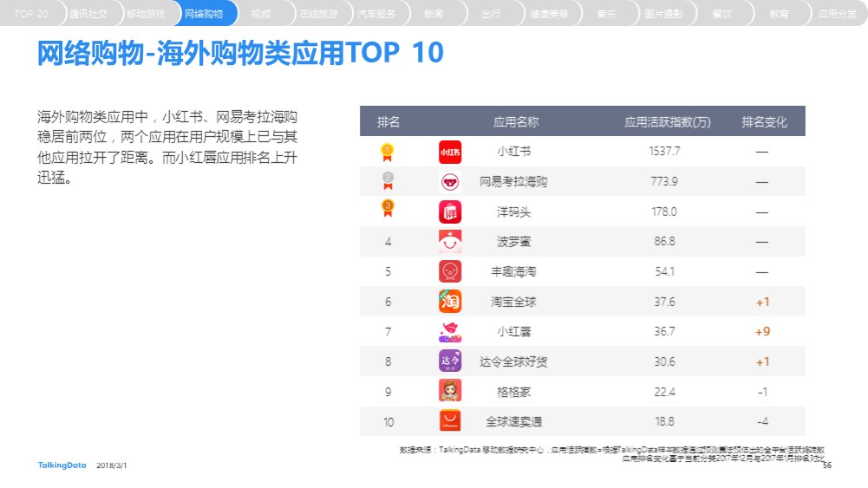Click the 排名变化 column header
This screenshot has width=868, height=488.
pyautogui.click(x=765, y=121)
